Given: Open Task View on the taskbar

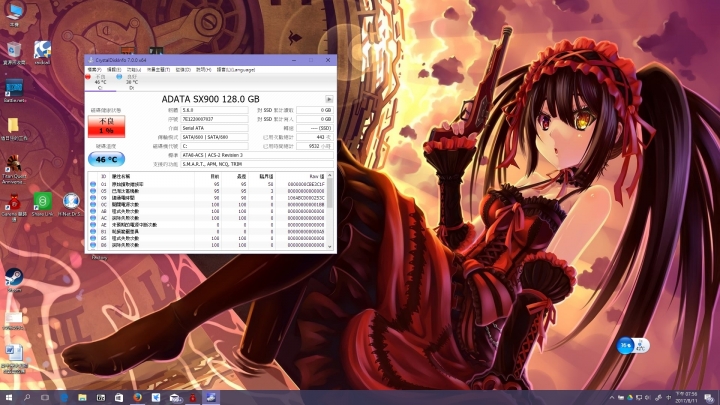Looking at the screenshot, I should (x=45, y=398).
